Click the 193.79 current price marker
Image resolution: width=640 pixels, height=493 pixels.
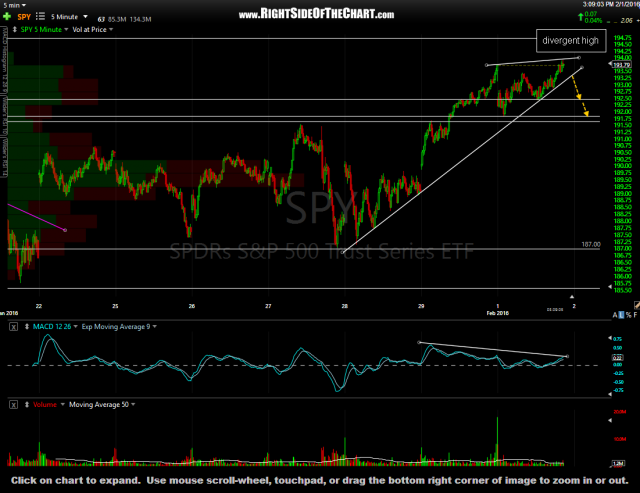click(621, 65)
